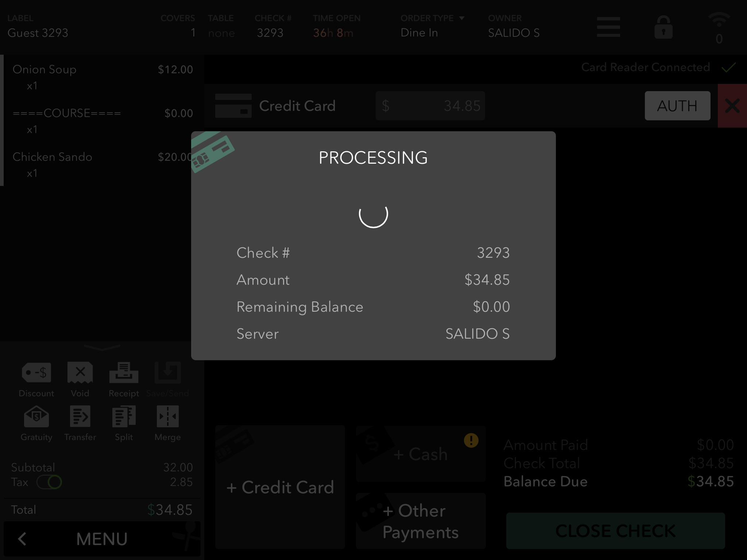Add a Cash payment
The width and height of the screenshot is (747, 560).
[421, 454]
